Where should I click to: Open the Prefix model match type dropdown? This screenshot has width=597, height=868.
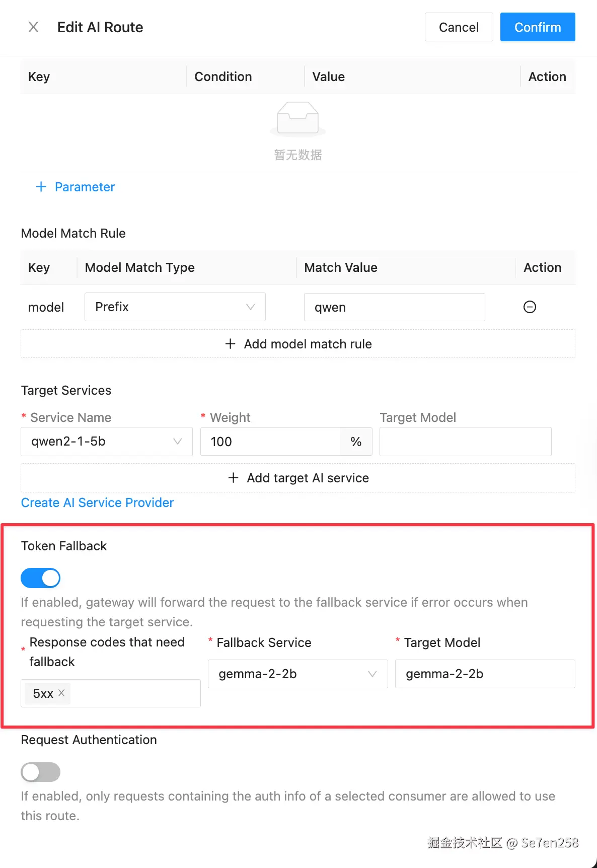175,307
